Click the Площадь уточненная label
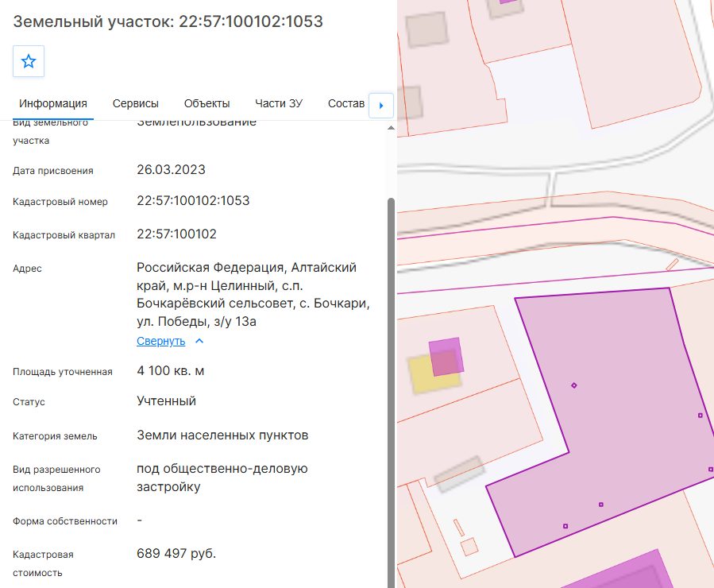Screen dimensions: 714x588 coord(63,372)
